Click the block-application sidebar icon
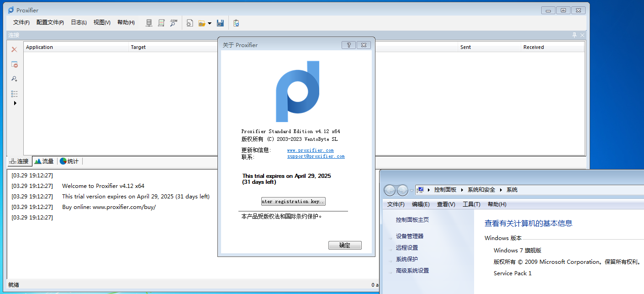The image size is (644, 294). click(x=14, y=64)
